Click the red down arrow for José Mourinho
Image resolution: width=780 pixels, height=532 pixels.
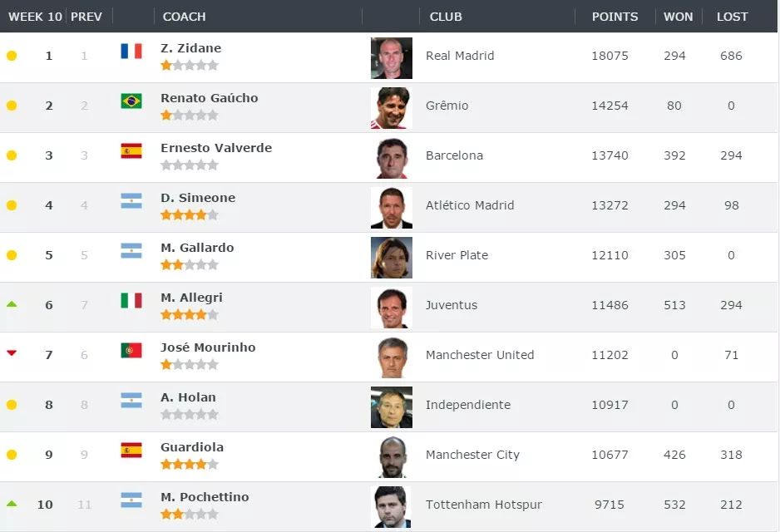click(x=12, y=353)
